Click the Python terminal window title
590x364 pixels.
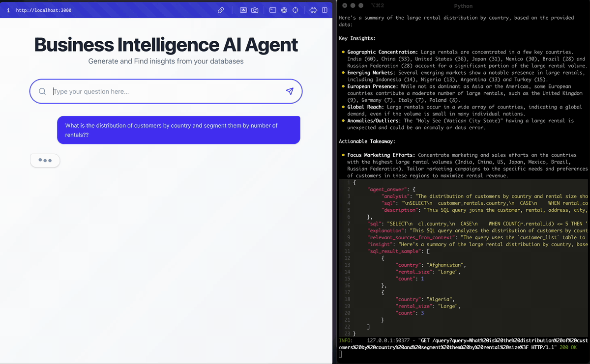[x=463, y=6]
